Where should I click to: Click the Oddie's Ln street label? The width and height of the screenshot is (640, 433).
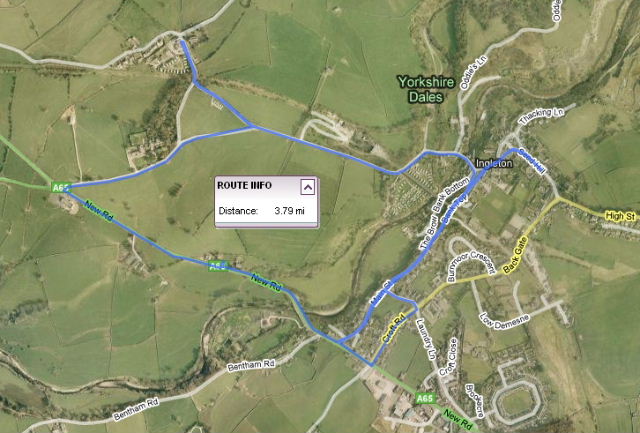(x=474, y=73)
